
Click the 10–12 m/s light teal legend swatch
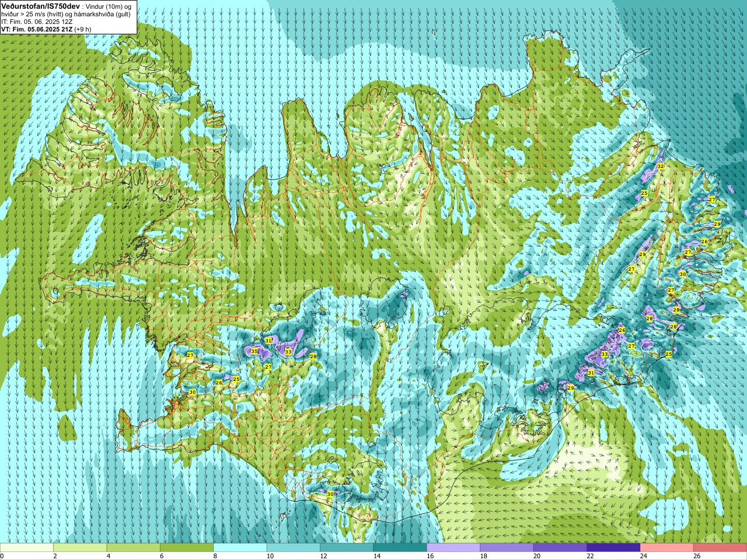(x=294, y=548)
